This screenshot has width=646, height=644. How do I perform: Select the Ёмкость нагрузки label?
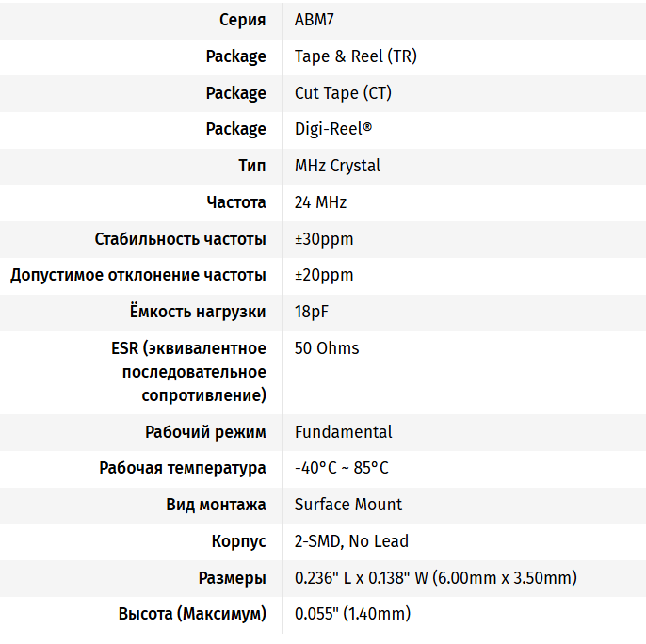[198, 312]
